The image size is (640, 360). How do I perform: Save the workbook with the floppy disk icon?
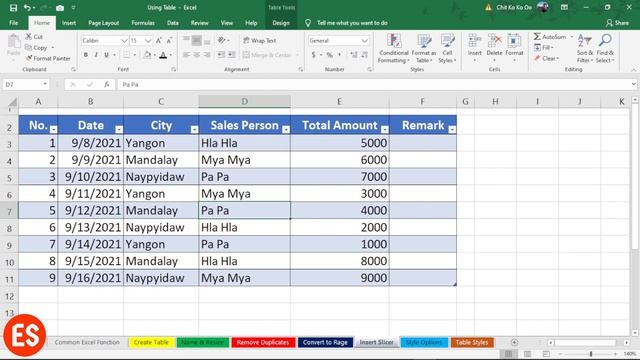coord(13,8)
